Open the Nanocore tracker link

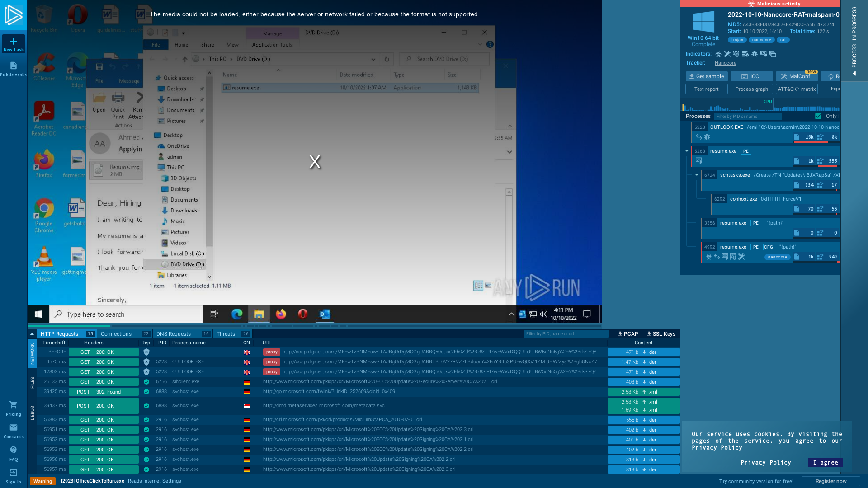tap(725, 63)
